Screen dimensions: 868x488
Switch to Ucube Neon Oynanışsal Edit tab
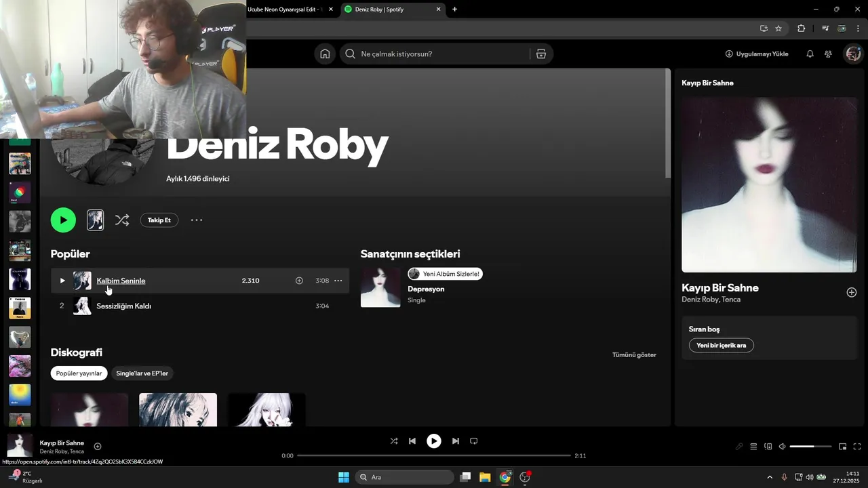[285, 9]
